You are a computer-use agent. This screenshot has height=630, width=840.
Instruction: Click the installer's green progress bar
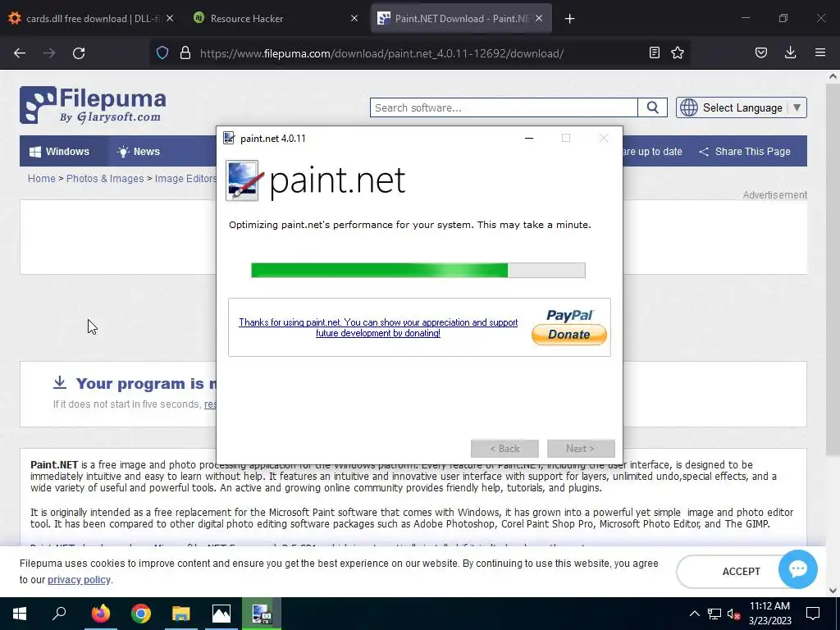click(418, 270)
